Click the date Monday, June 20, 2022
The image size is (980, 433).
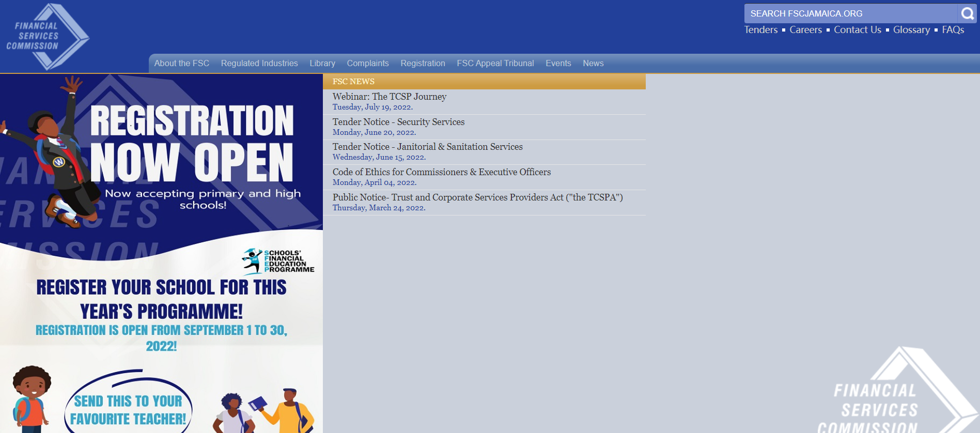pyautogui.click(x=374, y=132)
